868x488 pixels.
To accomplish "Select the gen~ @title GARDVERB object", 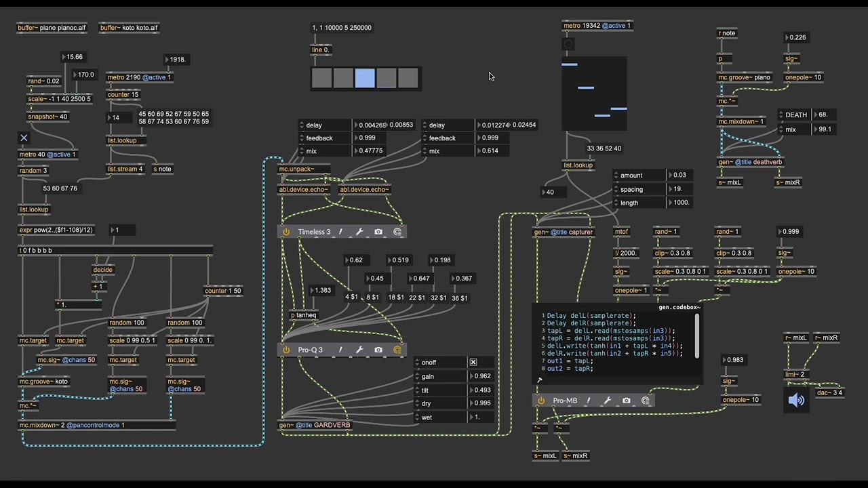I will tap(315, 426).
